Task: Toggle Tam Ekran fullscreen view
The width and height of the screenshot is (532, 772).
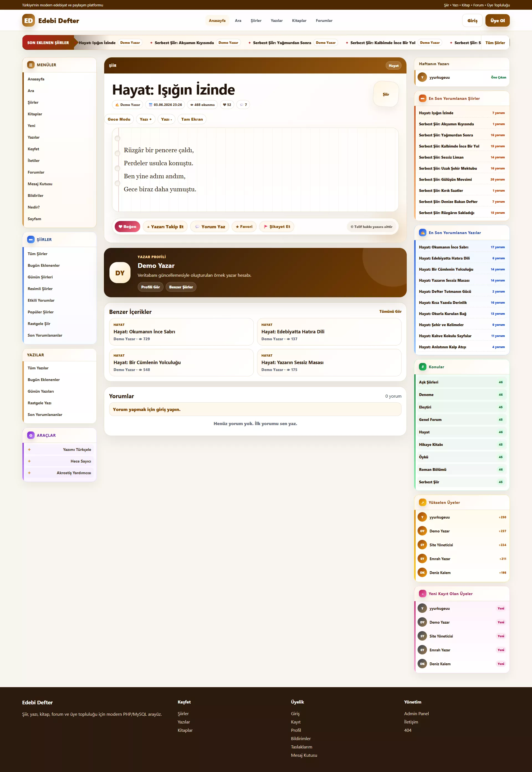Action: 192,120
